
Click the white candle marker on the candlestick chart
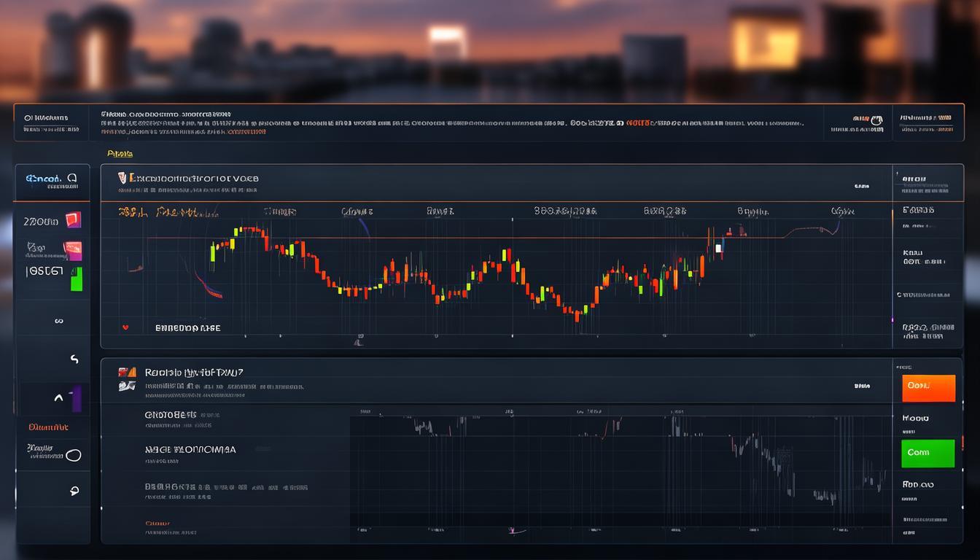[x=718, y=248]
